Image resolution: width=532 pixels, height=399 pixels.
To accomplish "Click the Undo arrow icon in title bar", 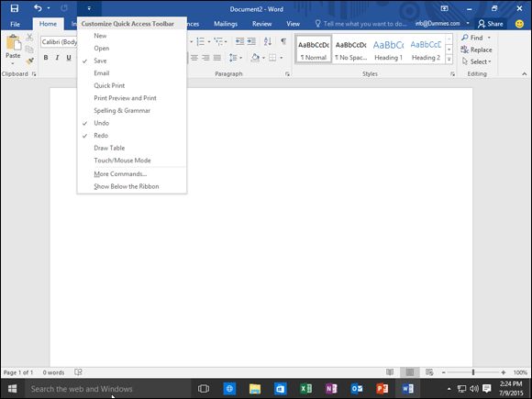I will (38, 8).
